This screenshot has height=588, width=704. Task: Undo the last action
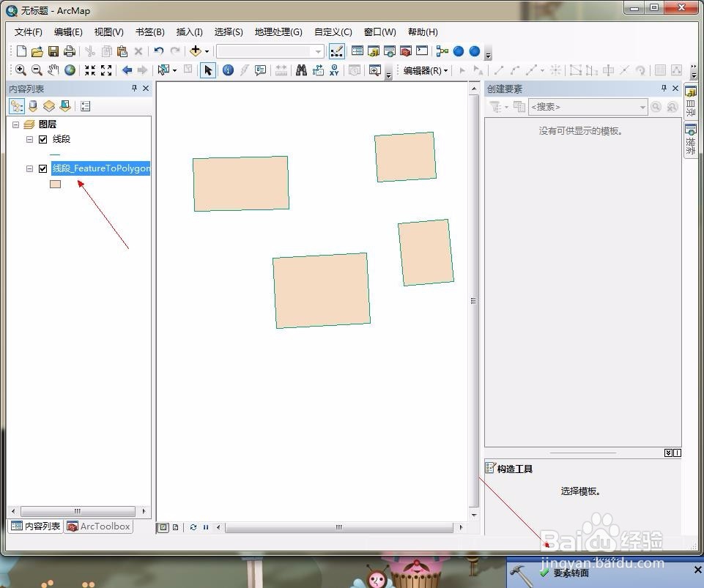click(158, 51)
